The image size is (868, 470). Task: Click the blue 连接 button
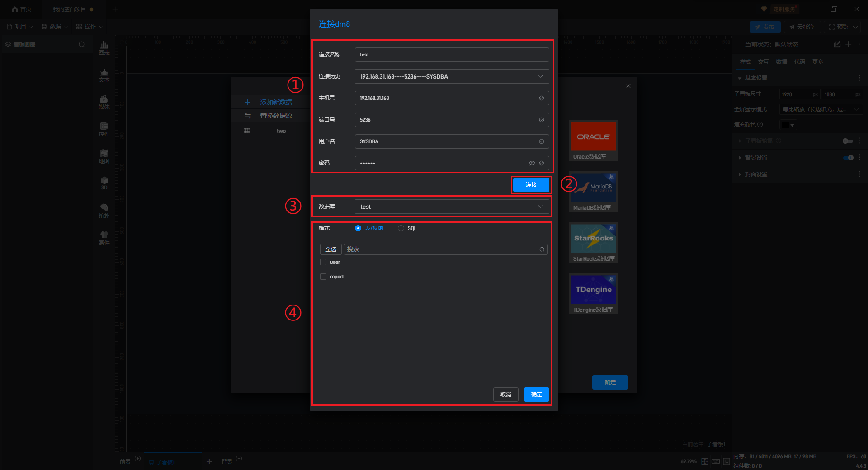click(531, 185)
